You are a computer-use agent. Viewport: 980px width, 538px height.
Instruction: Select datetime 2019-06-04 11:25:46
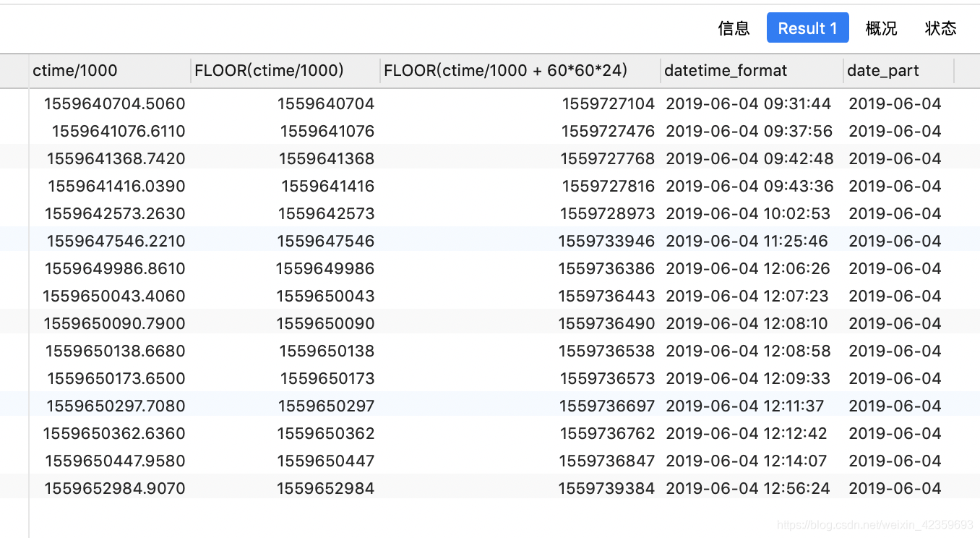tap(747, 241)
